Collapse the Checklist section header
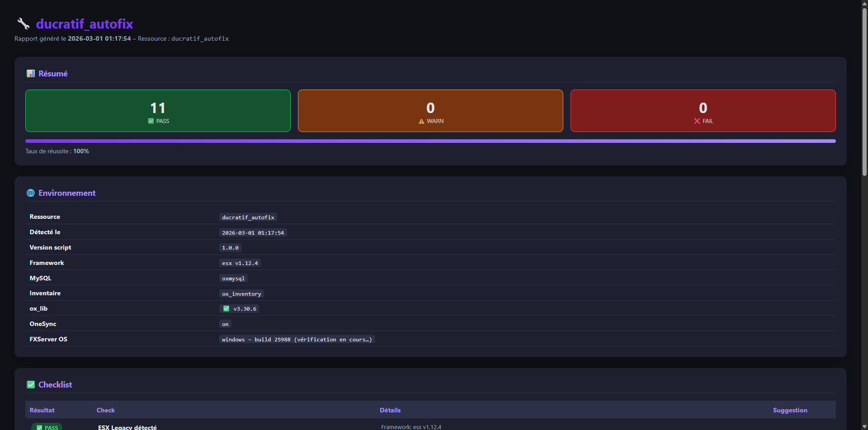Image resolution: width=868 pixels, height=430 pixels. pyautogui.click(x=55, y=384)
